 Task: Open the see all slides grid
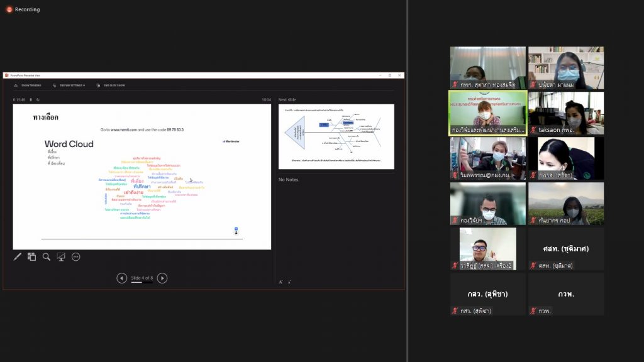coord(31,256)
